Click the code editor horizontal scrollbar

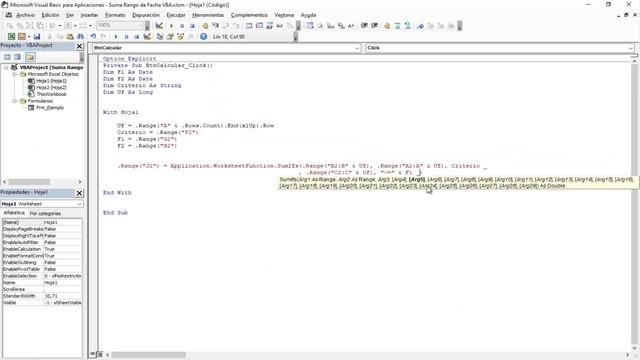pyautogui.click(x=149, y=355)
